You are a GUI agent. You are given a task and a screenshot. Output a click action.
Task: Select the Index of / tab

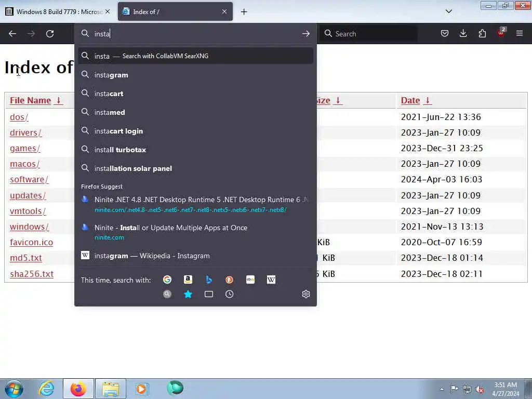(x=176, y=11)
